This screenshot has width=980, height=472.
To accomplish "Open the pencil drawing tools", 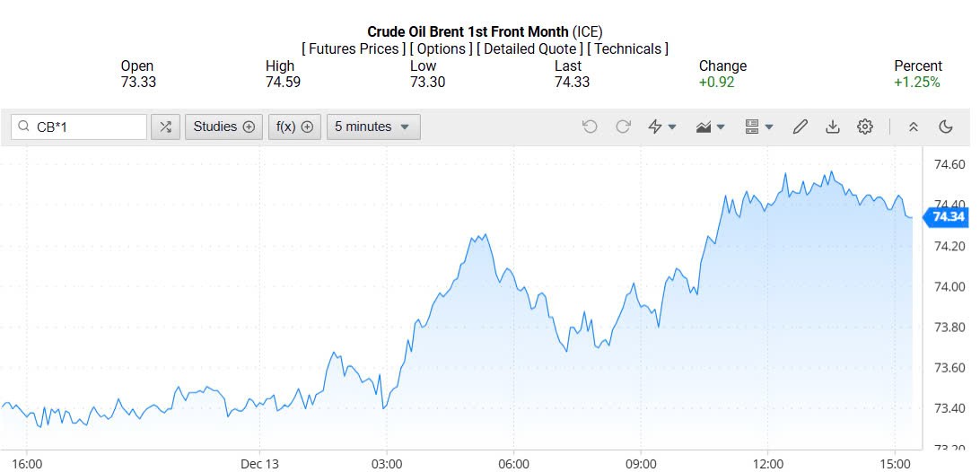I will tap(801, 127).
